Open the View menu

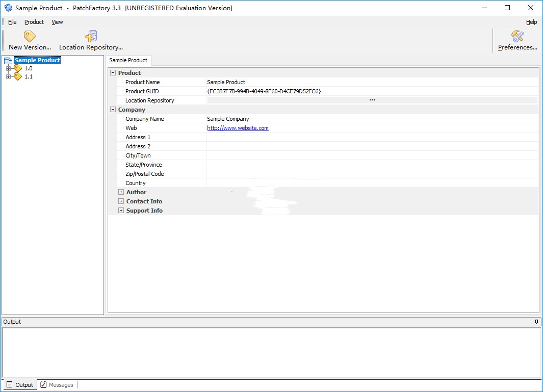click(57, 22)
